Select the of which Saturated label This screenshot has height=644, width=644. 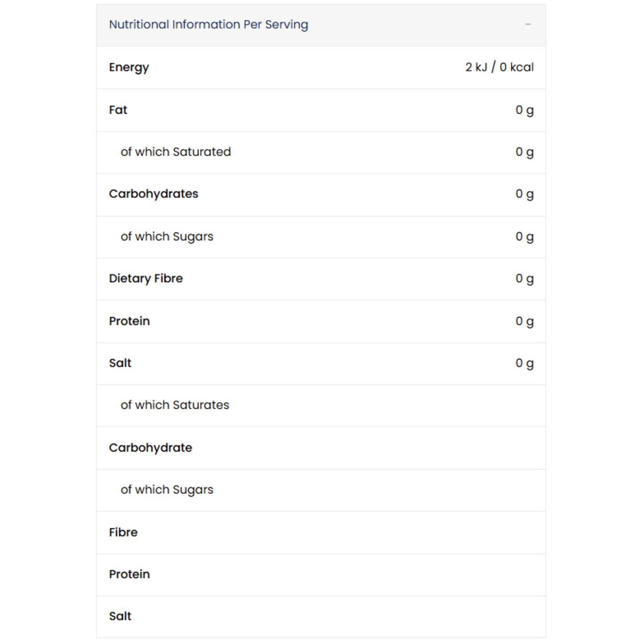176,152
